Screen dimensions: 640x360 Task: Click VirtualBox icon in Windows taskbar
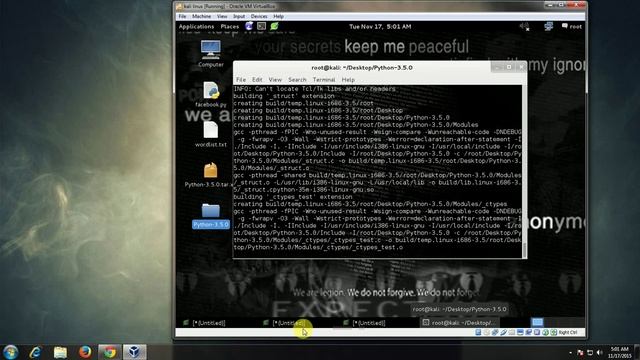click(x=134, y=352)
